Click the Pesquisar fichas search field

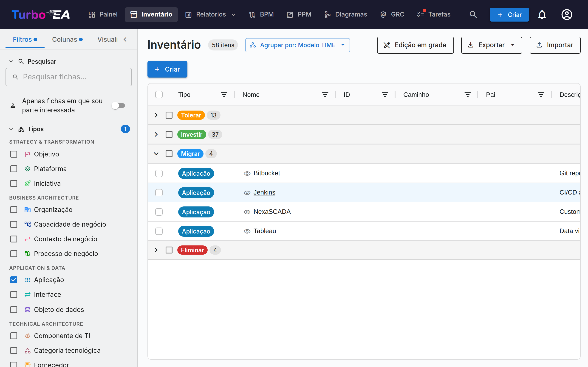tap(69, 77)
